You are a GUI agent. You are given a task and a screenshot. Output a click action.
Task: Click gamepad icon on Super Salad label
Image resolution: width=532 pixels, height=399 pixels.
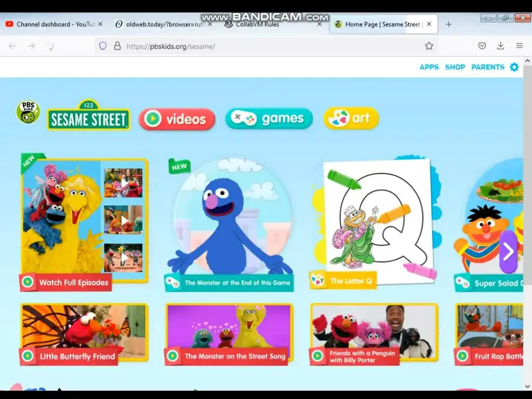pyautogui.click(x=462, y=283)
